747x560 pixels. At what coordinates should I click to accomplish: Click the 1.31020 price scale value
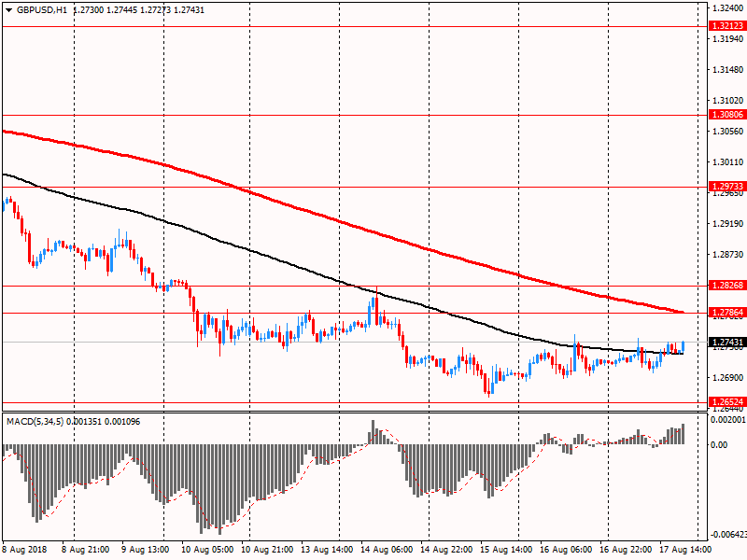click(x=728, y=101)
